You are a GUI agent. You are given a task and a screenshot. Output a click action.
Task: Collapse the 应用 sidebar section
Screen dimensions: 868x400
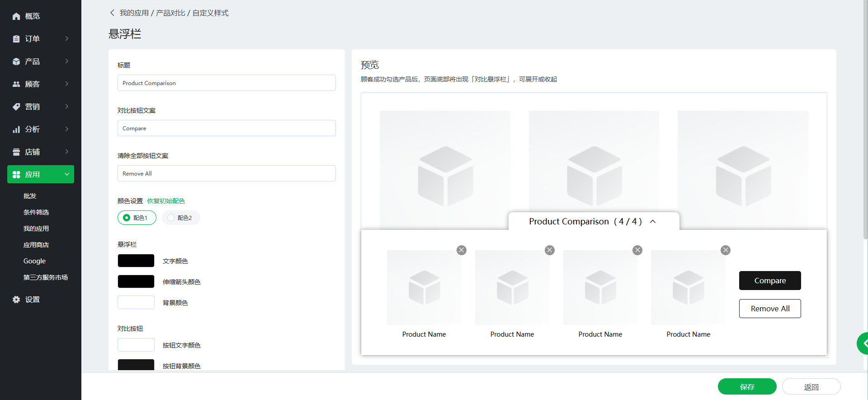pyautogui.click(x=66, y=174)
